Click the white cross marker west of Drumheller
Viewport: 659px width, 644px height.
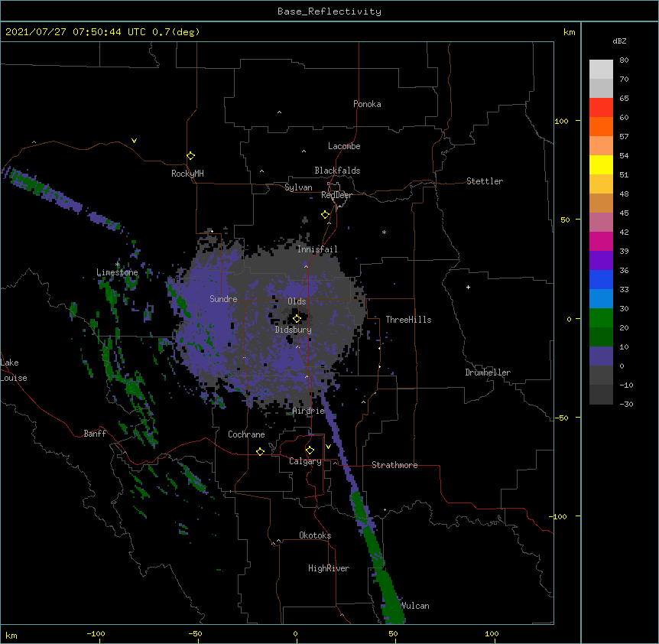coord(468,287)
